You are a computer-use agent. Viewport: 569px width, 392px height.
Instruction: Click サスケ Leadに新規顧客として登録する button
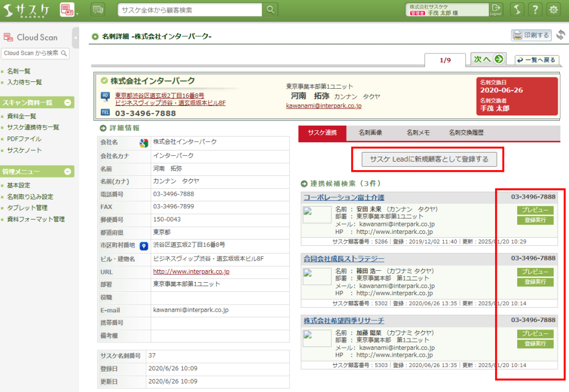(x=429, y=159)
